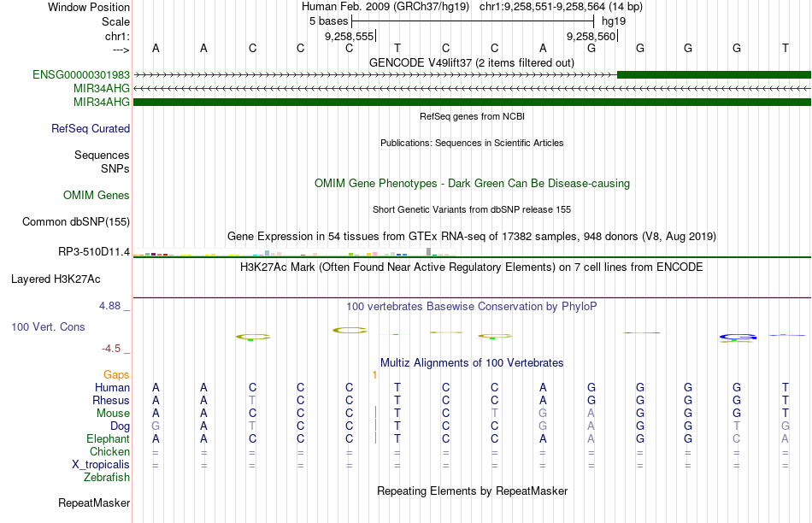
Task: Click the RepeatMasker track label
Action: click(94, 502)
